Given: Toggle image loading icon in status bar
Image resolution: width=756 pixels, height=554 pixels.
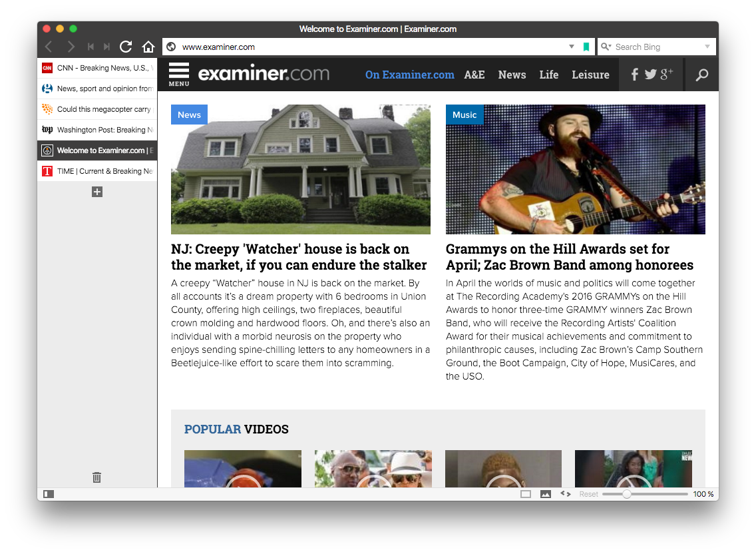Looking at the screenshot, I should (546, 494).
